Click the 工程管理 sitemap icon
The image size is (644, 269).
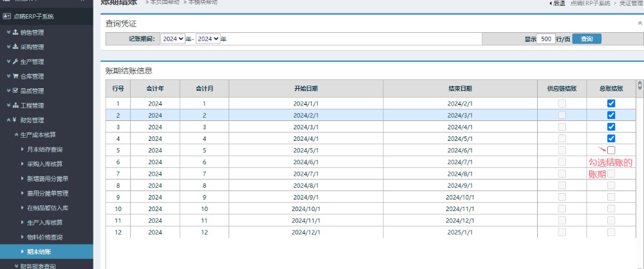pyautogui.click(x=15, y=106)
